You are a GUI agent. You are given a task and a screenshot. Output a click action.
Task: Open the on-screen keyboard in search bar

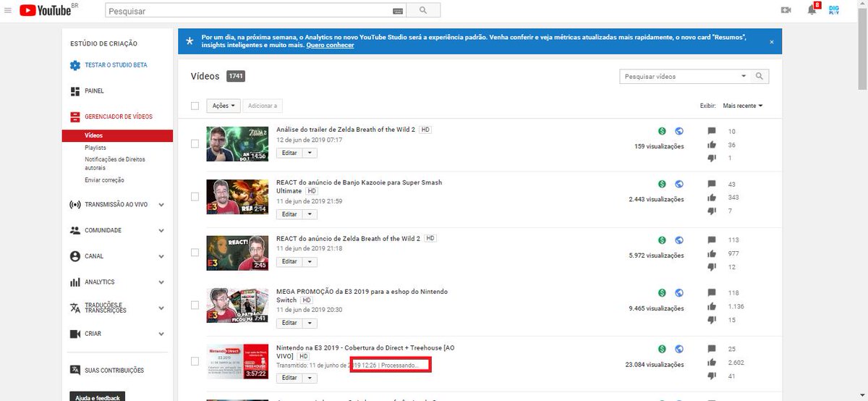coord(398,11)
